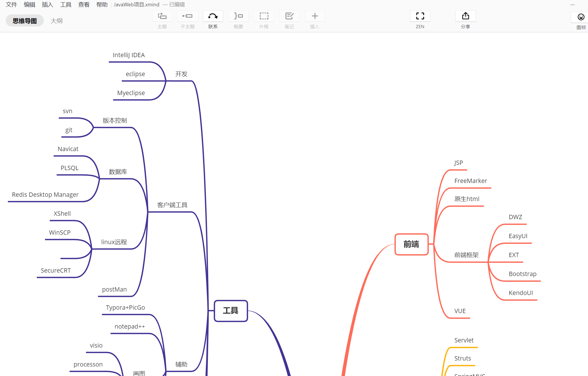The image size is (588, 376).
Task: Open the Insert (插入) plus icon
Action: coord(315,16)
